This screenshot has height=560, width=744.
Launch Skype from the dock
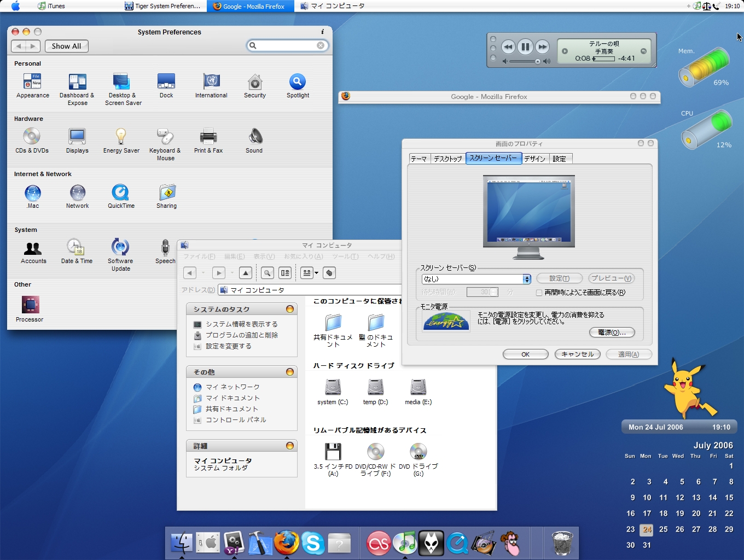coord(313,543)
